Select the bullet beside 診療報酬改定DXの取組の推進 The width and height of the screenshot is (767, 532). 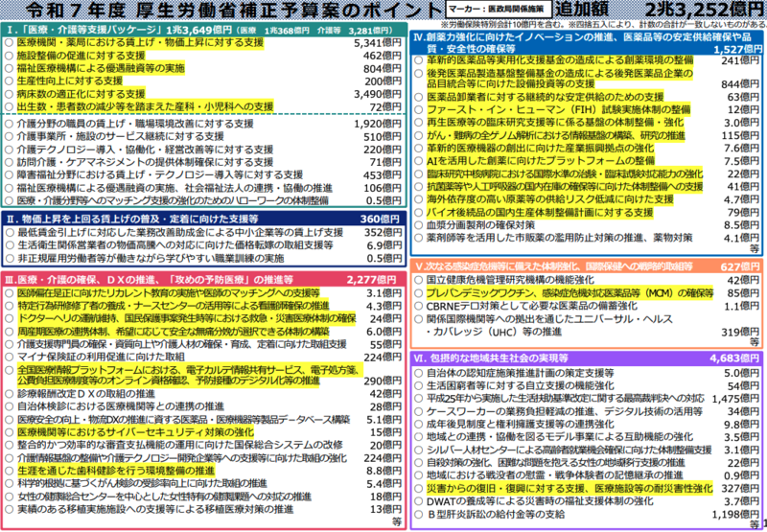click(x=11, y=393)
